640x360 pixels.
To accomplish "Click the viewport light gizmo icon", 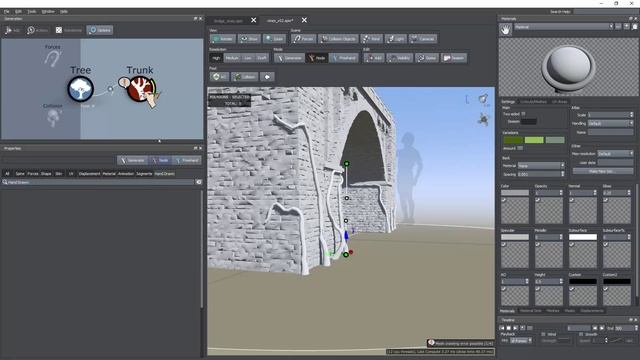I will tap(483, 98).
